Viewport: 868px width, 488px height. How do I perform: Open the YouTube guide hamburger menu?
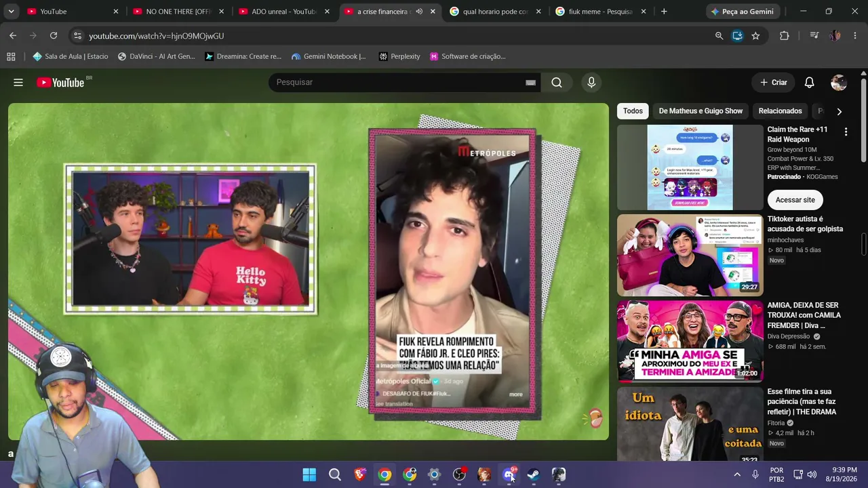18,83
